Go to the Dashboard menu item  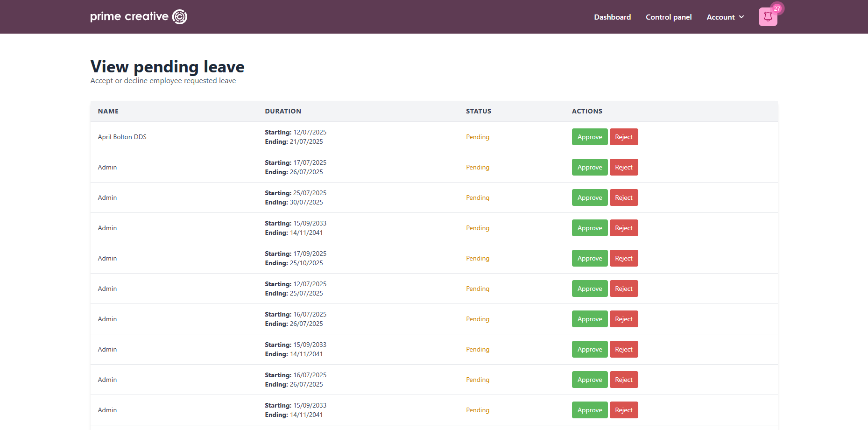click(612, 17)
